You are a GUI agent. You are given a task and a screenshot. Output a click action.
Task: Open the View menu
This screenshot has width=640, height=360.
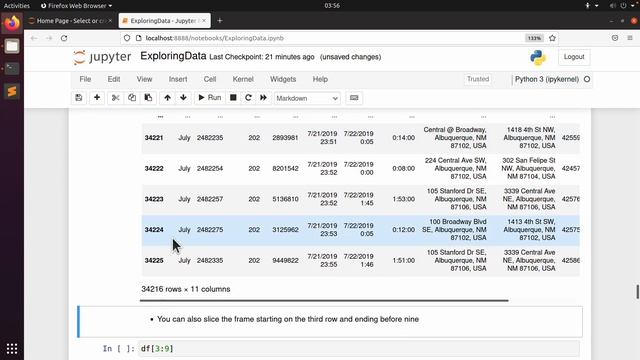(x=144, y=79)
